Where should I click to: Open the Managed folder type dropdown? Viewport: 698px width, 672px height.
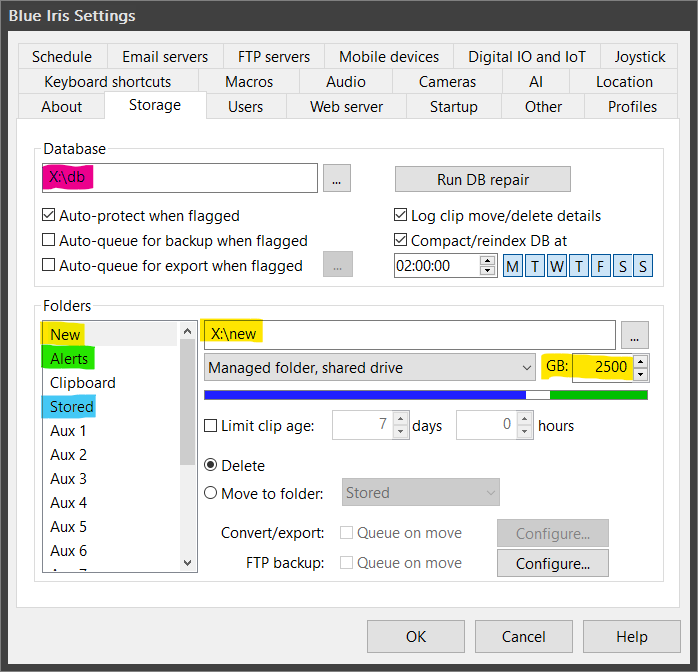pos(369,368)
